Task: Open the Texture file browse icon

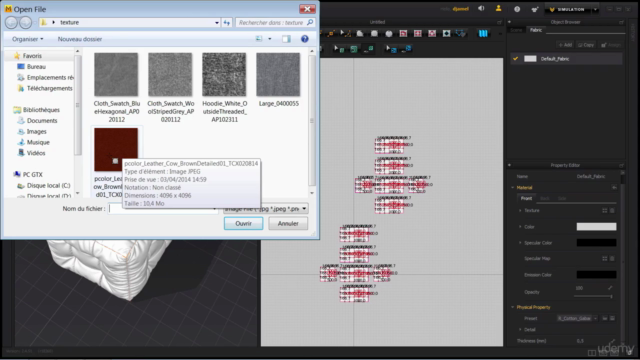Action: pos(605,211)
